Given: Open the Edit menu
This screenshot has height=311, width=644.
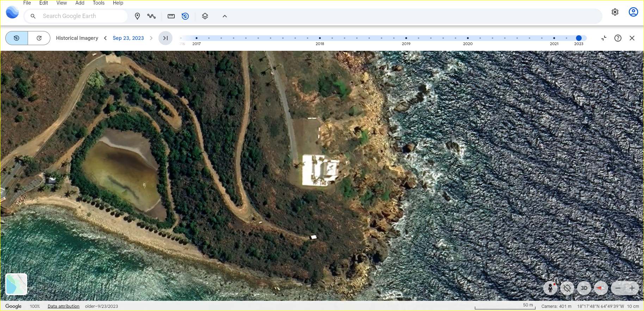Looking at the screenshot, I should coord(44,3).
